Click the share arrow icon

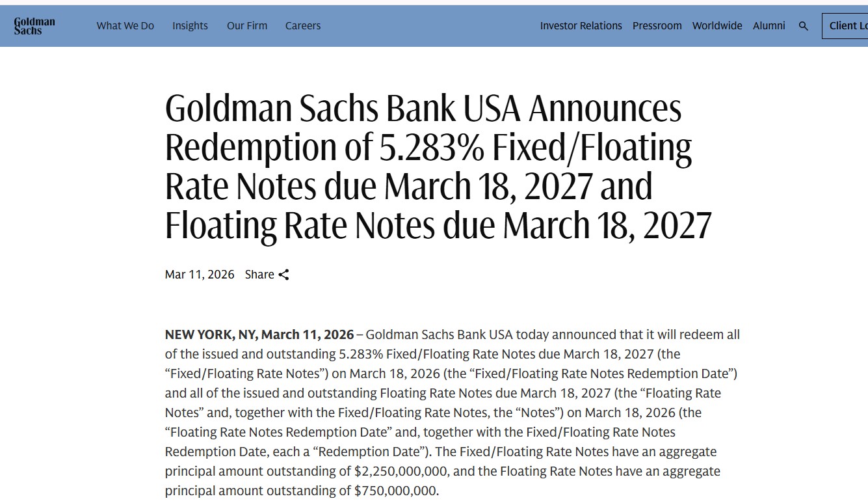point(283,275)
